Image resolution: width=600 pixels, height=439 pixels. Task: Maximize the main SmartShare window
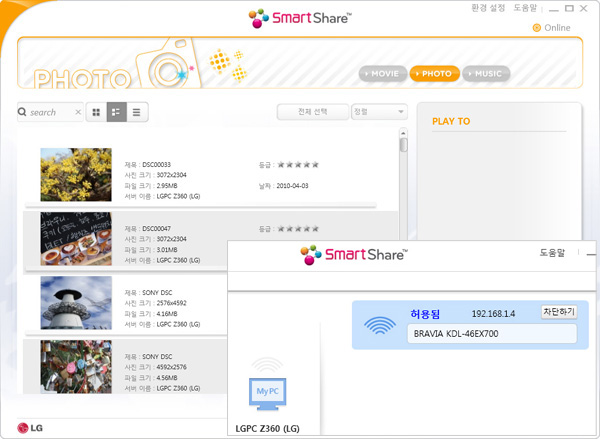(x=569, y=8)
